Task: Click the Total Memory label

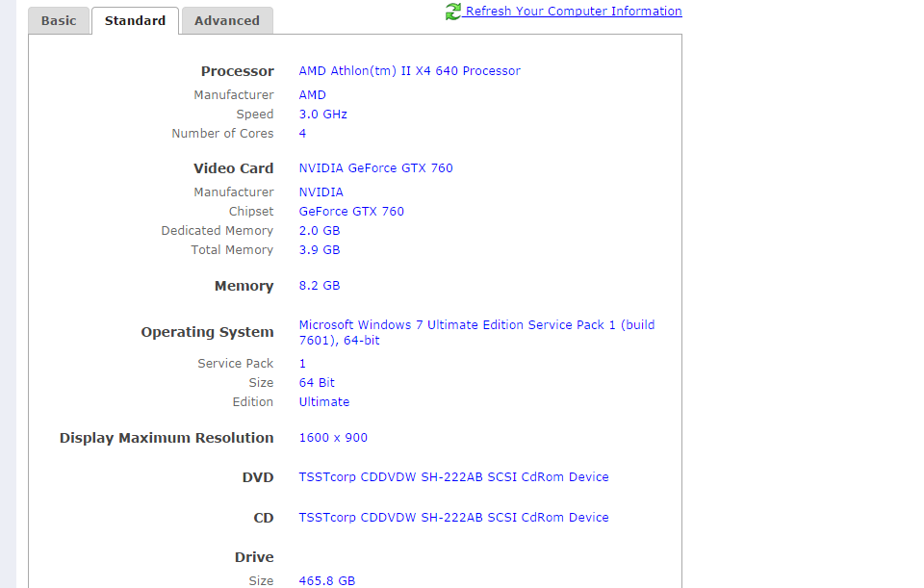Action: coord(232,250)
